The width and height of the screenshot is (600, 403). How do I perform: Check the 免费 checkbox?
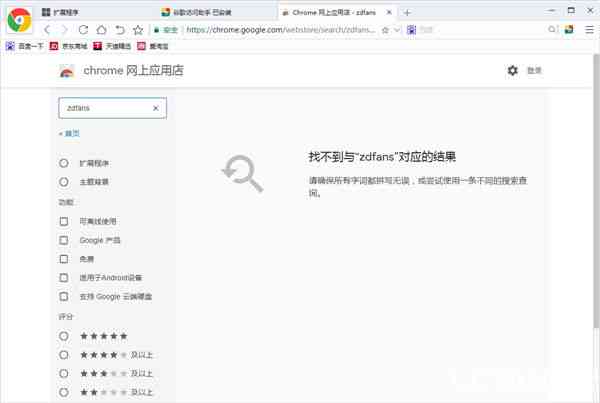pyautogui.click(x=64, y=259)
